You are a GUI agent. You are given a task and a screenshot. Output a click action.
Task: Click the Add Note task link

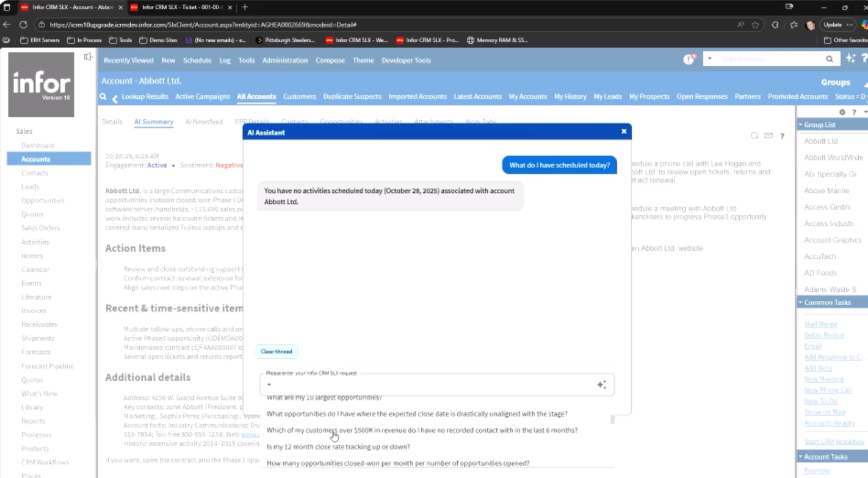[x=819, y=368]
